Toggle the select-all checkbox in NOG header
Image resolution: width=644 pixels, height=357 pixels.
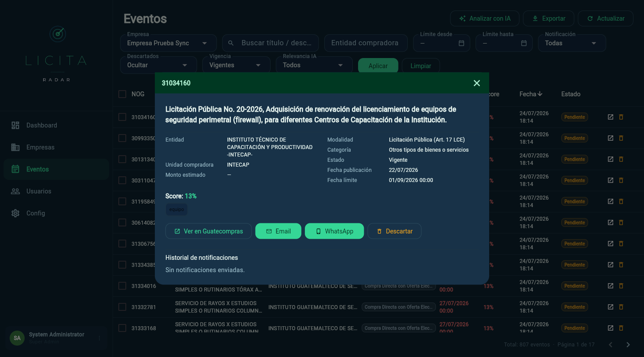click(122, 94)
